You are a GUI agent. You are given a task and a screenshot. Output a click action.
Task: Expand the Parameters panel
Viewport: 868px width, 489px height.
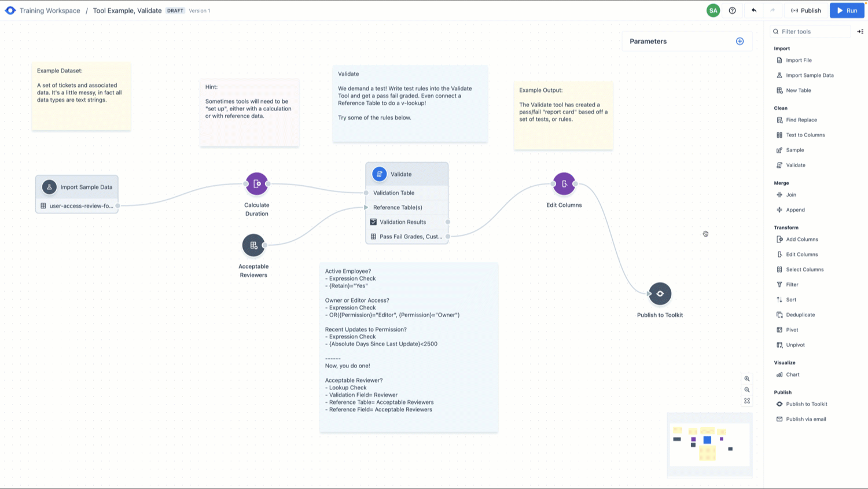click(648, 42)
